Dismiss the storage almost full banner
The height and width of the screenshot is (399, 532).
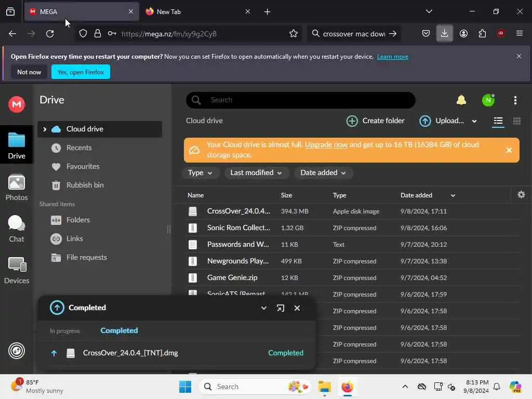point(509,150)
